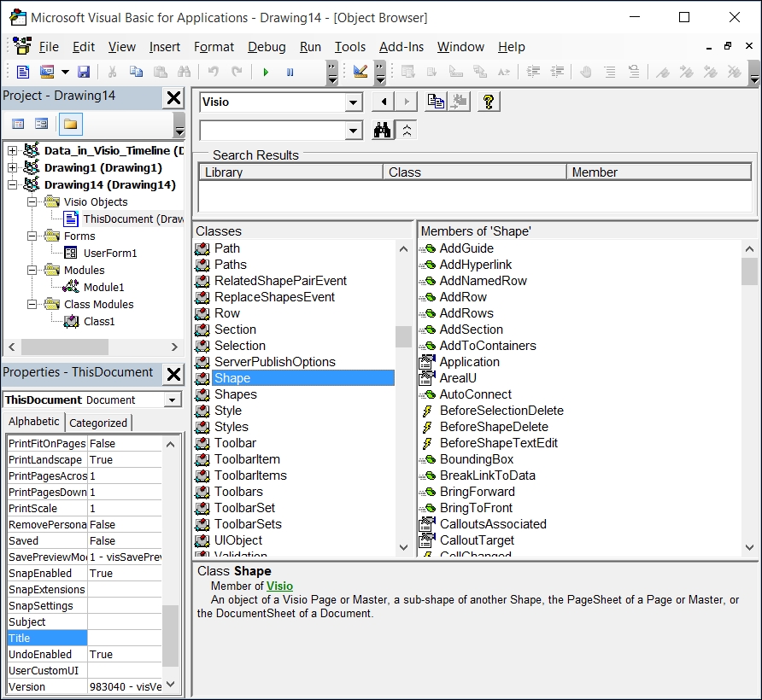
Task: Click the Find binoculars icon in the toolbar
Action: [x=184, y=72]
